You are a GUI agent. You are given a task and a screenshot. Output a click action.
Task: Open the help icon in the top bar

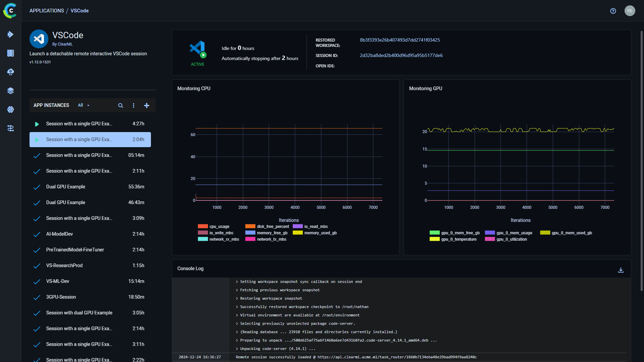click(x=613, y=11)
